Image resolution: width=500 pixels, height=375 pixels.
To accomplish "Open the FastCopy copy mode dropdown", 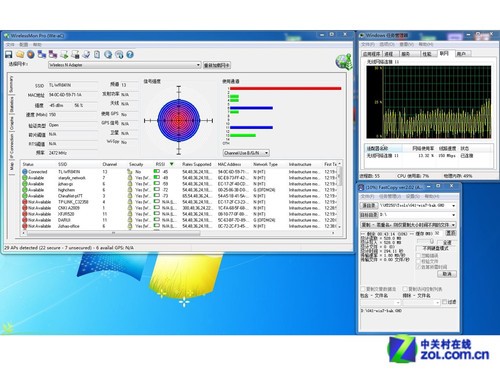I will pyautogui.click(x=408, y=225).
